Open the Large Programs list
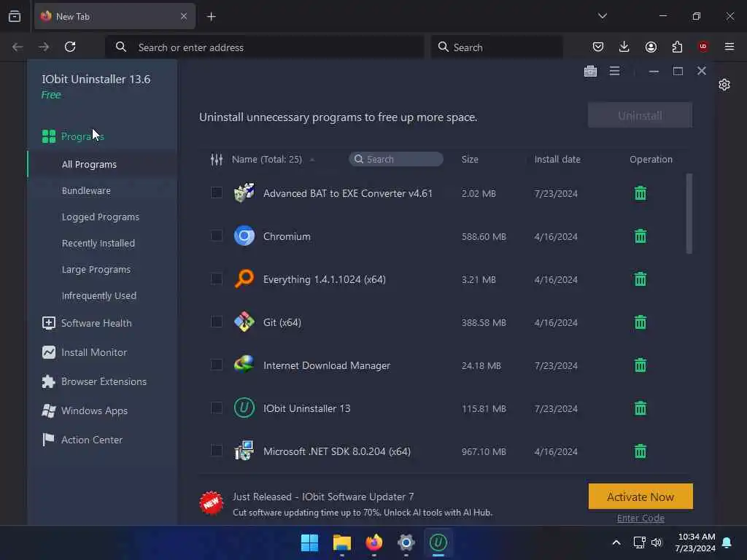 coord(96,269)
